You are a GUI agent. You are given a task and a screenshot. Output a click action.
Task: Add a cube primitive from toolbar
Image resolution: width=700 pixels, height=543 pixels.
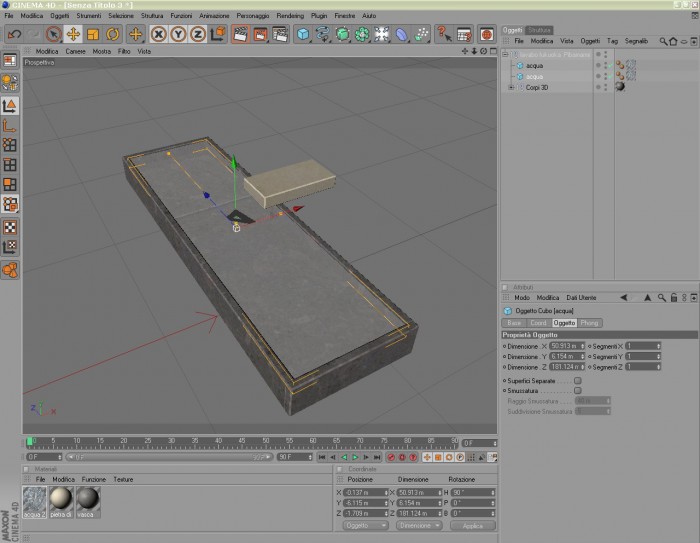[303, 34]
